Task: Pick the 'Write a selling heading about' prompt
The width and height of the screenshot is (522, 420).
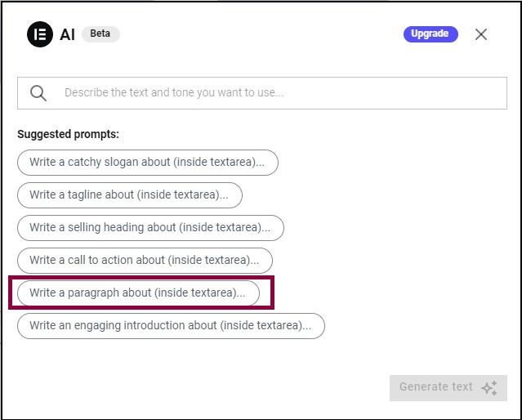Action: [150, 227]
